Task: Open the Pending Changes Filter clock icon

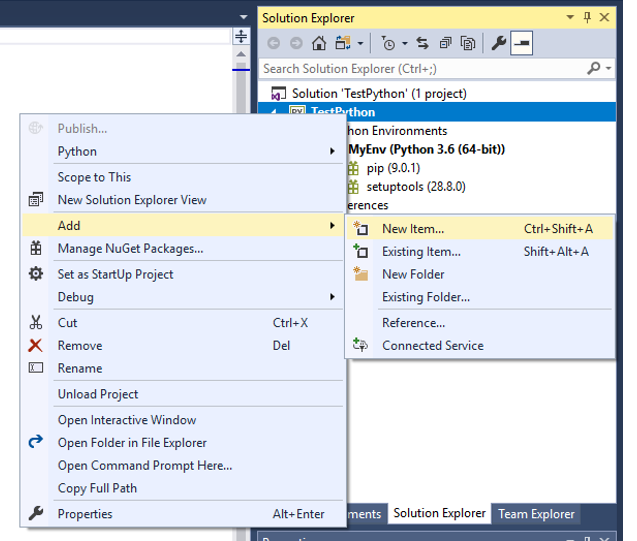Action: [x=388, y=43]
